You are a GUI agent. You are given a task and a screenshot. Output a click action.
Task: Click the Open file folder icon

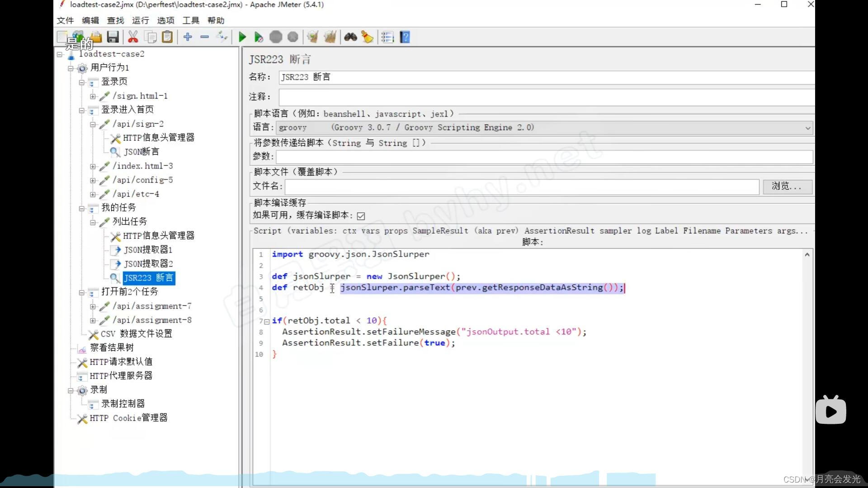pos(95,37)
